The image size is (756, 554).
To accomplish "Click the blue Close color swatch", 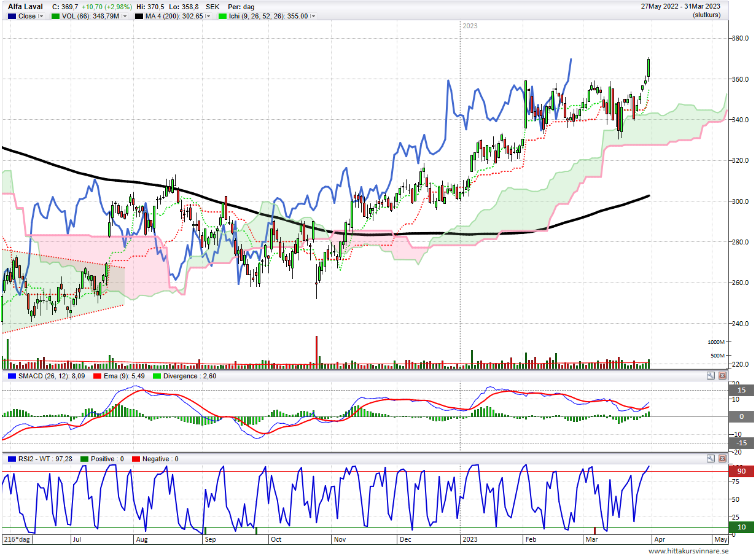I will [x=12, y=17].
